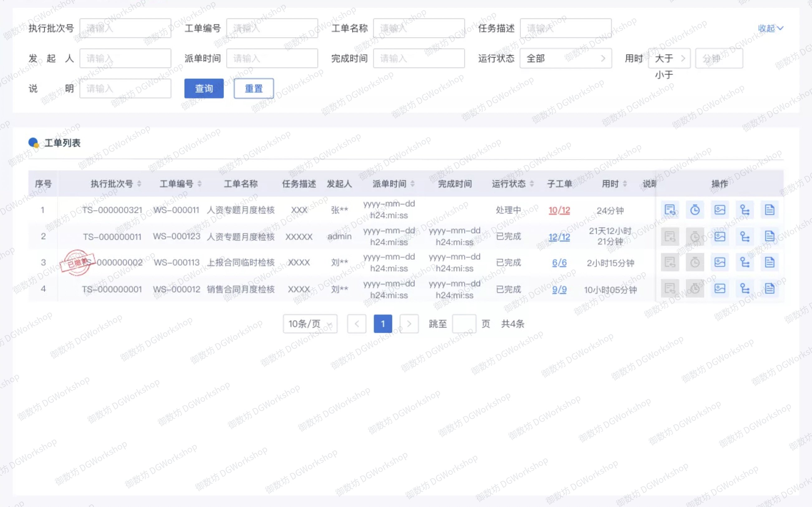812x507 pixels.
Task: Open the 10/12 sub-order link
Action: tap(559, 210)
